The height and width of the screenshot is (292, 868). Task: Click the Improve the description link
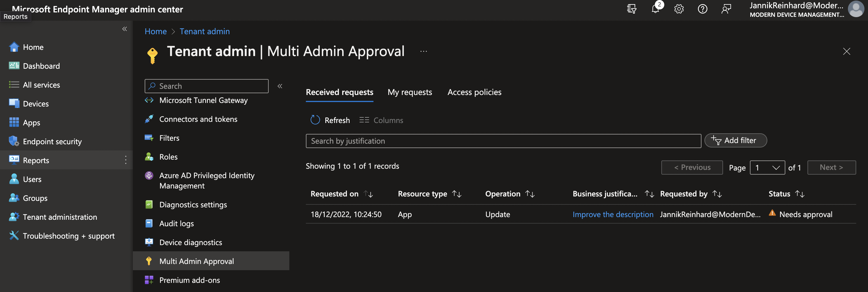[613, 214]
